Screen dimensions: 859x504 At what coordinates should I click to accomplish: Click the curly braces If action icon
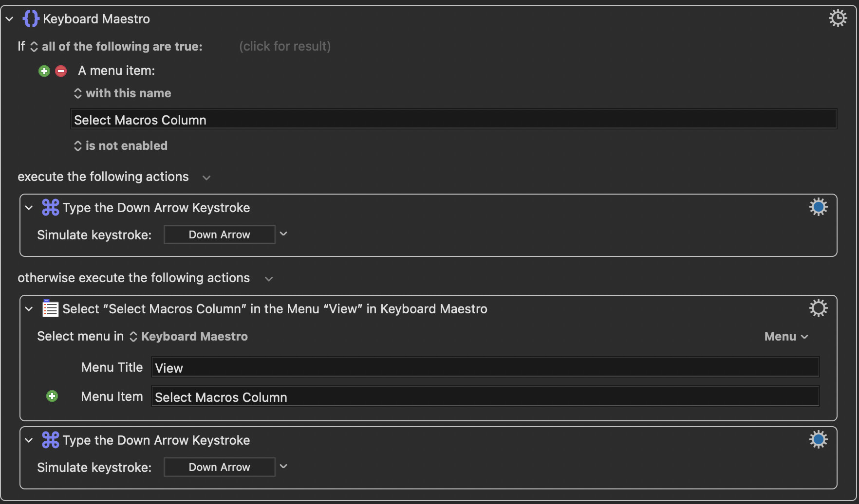[x=31, y=19]
